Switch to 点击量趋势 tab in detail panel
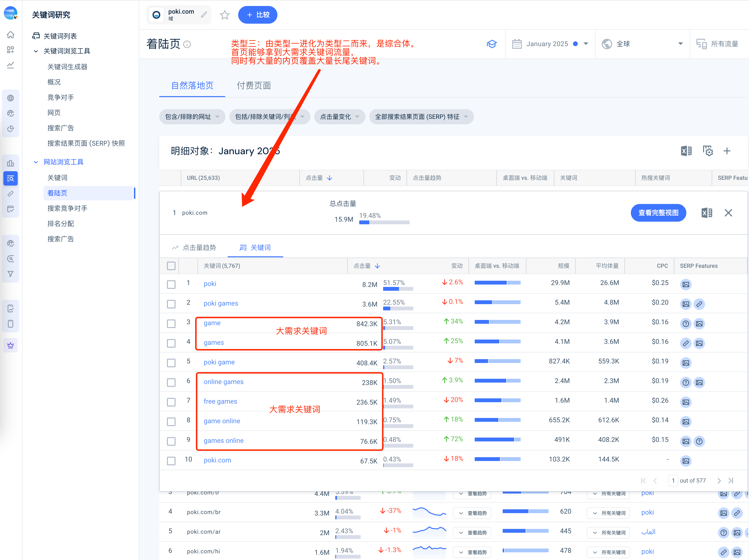749x560 pixels. (194, 247)
